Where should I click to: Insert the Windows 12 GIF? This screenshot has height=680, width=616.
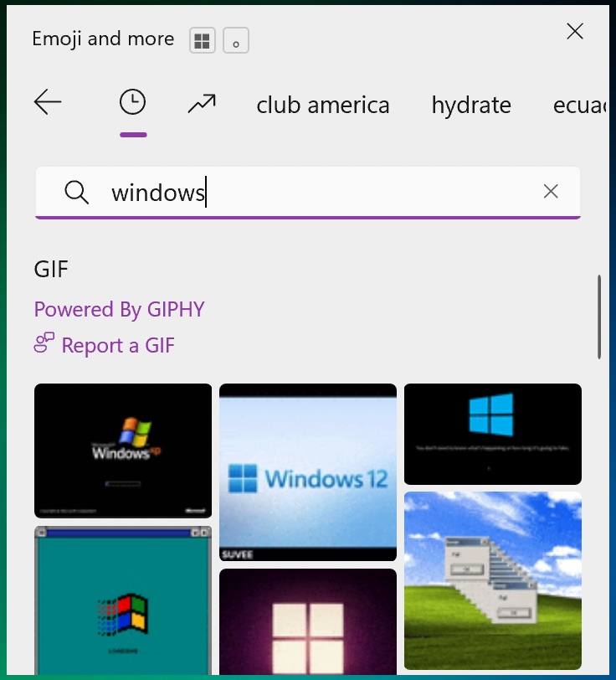click(308, 472)
